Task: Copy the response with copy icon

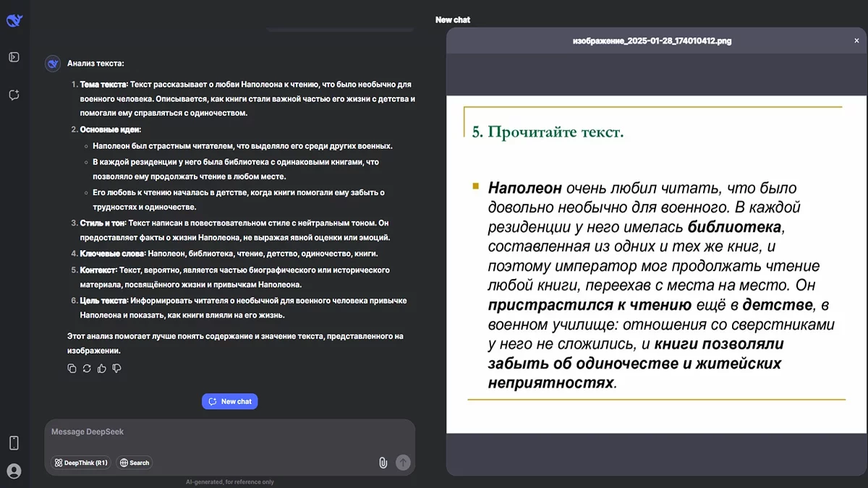Action: coord(72,369)
